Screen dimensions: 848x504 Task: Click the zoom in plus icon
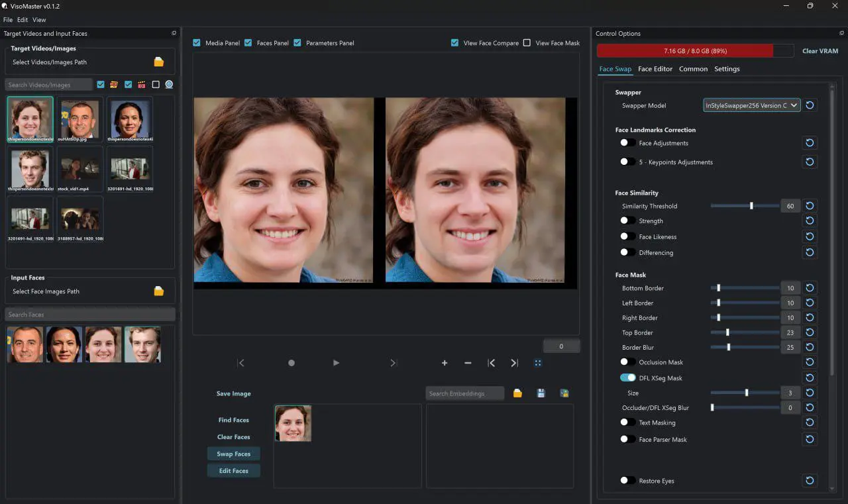pos(444,363)
